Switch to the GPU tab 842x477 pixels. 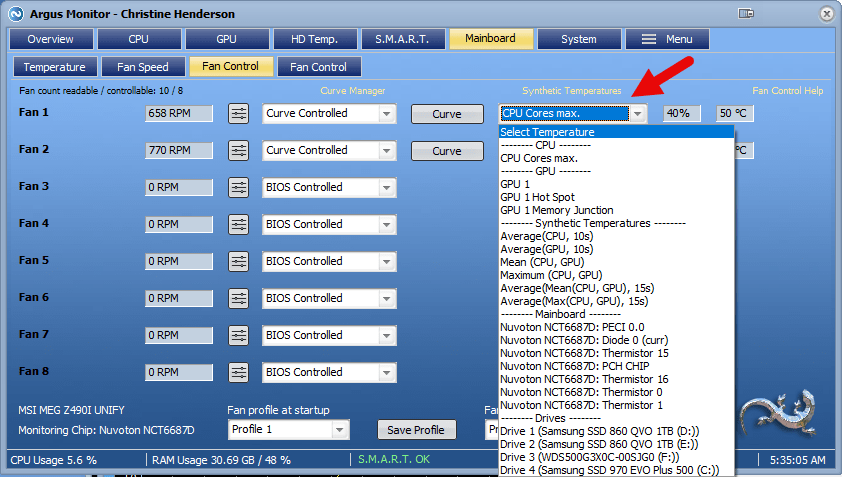(227, 39)
